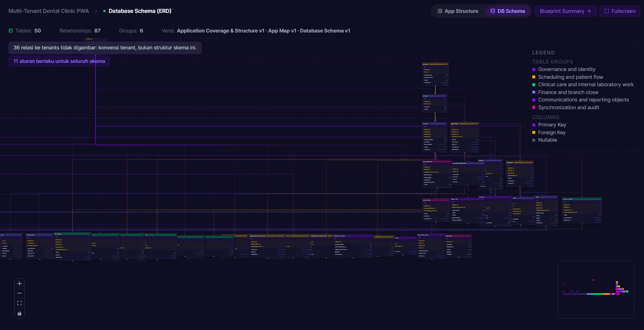Open the Blueprint Summary page

point(565,11)
